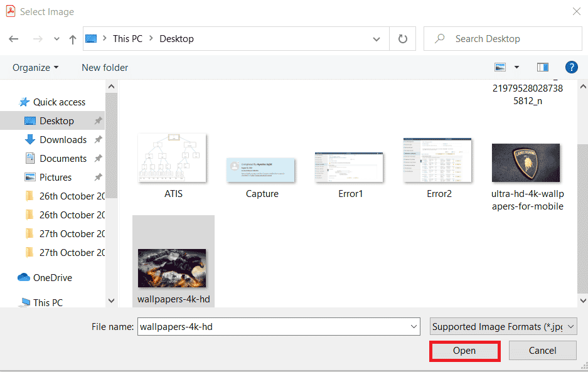Select the Error2 image thumbnail
This screenshot has height=372, width=588.
437,160
